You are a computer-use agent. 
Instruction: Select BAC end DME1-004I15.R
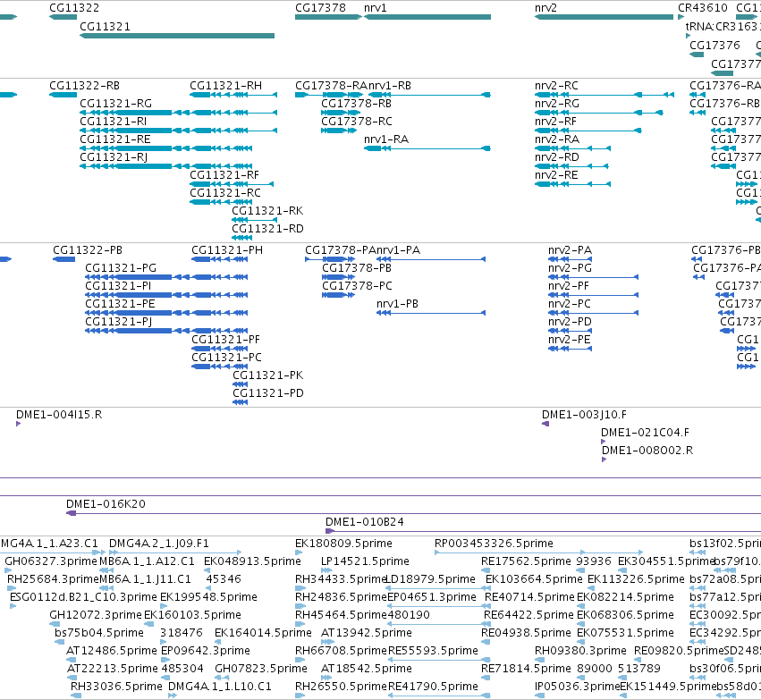tap(59, 414)
